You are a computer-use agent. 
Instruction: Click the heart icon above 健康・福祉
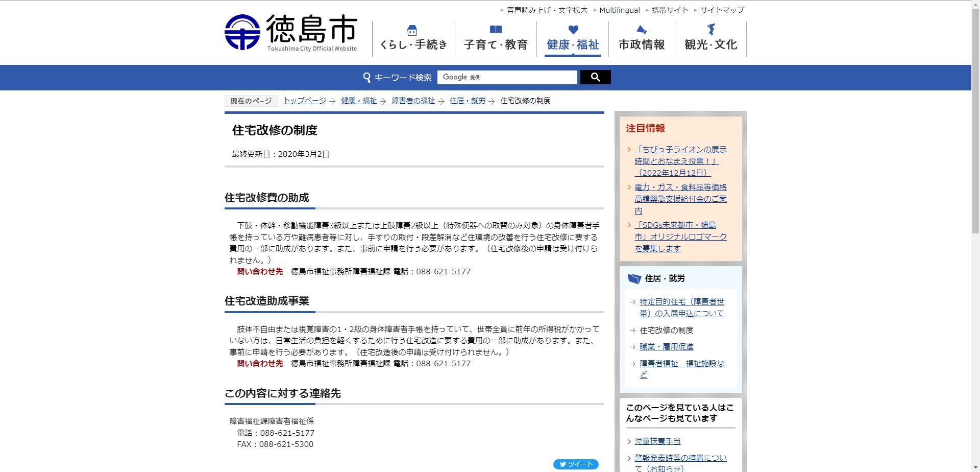573,30
